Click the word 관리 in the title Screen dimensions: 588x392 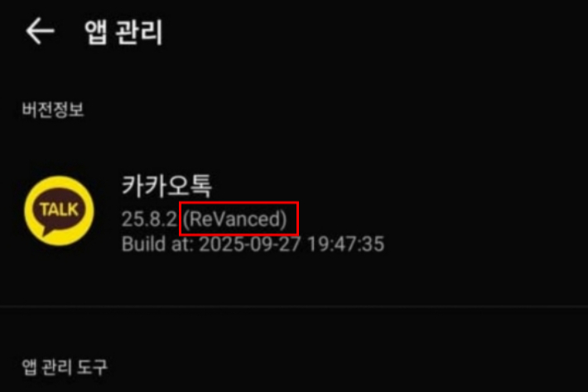click(x=138, y=31)
